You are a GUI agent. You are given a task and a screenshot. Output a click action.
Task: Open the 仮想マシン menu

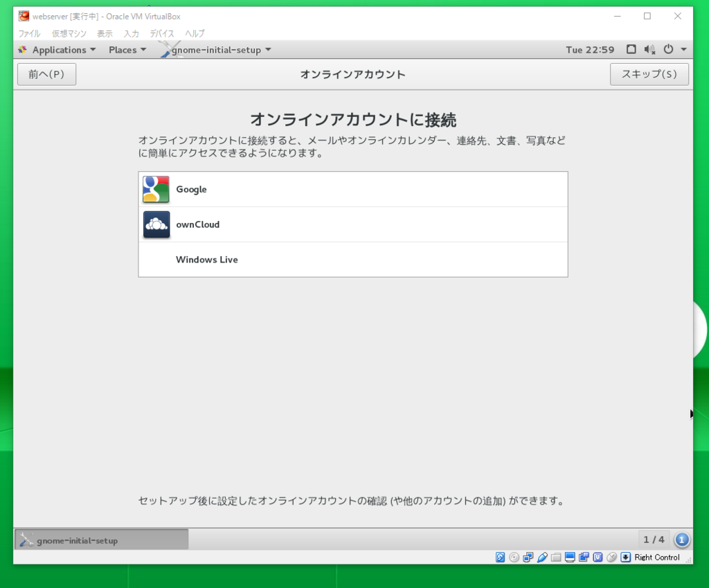tap(69, 33)
